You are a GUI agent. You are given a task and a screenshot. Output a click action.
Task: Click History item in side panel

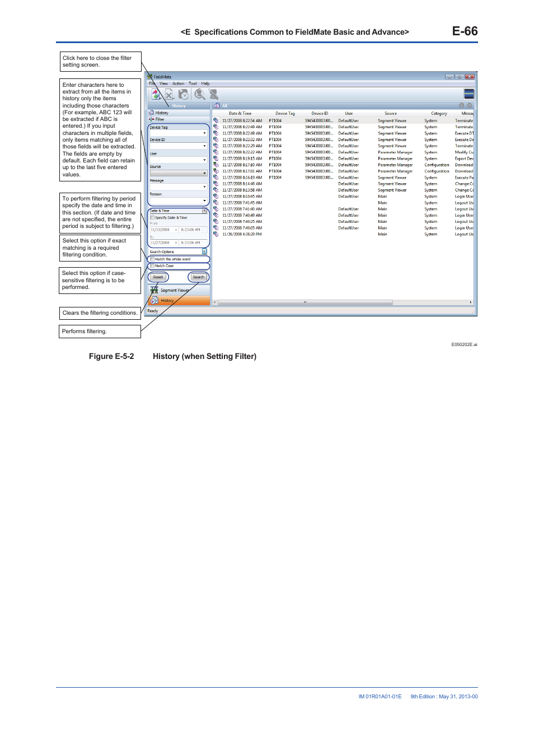tap(179, 113)
